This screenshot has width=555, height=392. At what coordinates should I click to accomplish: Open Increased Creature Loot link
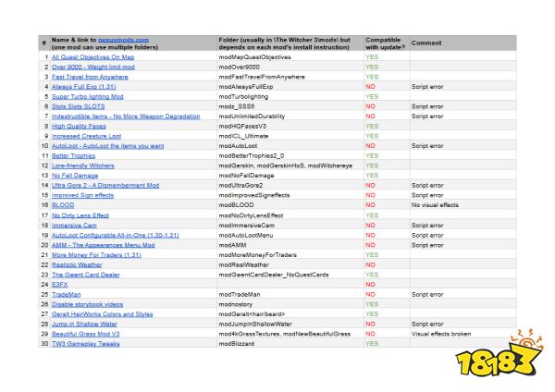[x=86, y=136]
